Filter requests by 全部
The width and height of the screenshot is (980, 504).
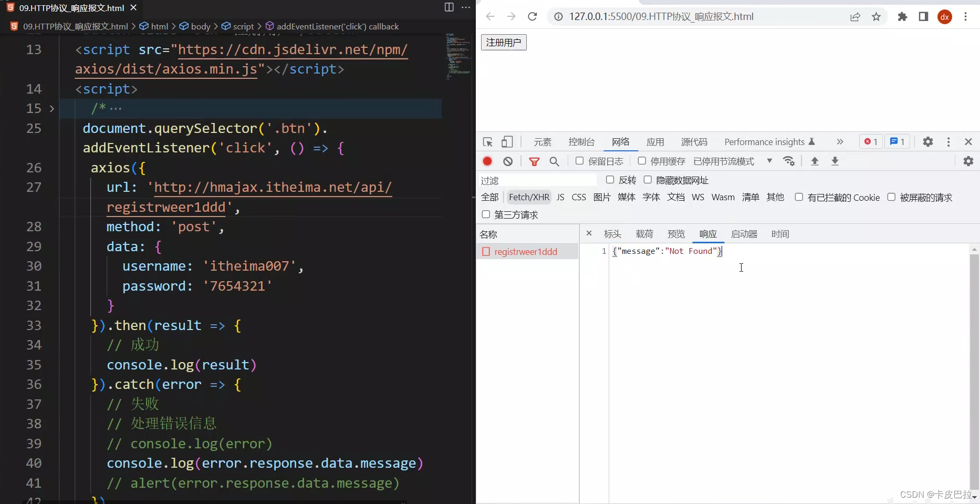pos(489,197)
